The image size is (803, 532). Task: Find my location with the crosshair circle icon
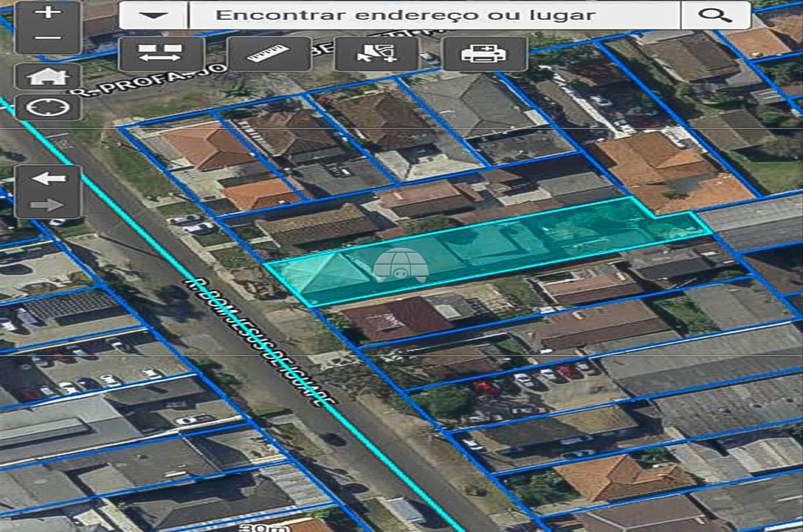pyautogui.click(x=48, y=107)
